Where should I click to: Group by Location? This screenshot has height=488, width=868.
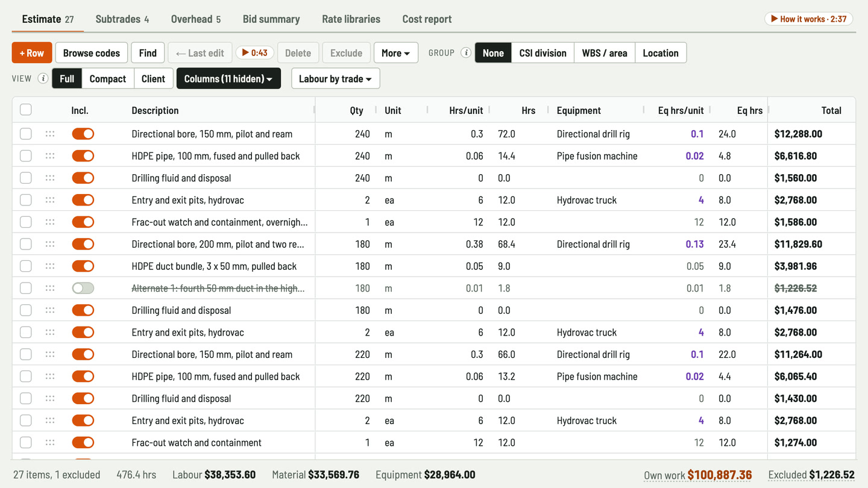click(661, 53)
